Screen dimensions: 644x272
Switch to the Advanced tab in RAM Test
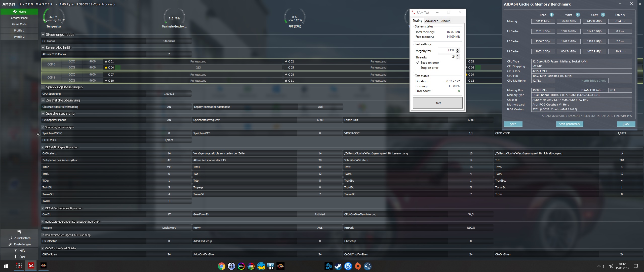coord(432,21)
